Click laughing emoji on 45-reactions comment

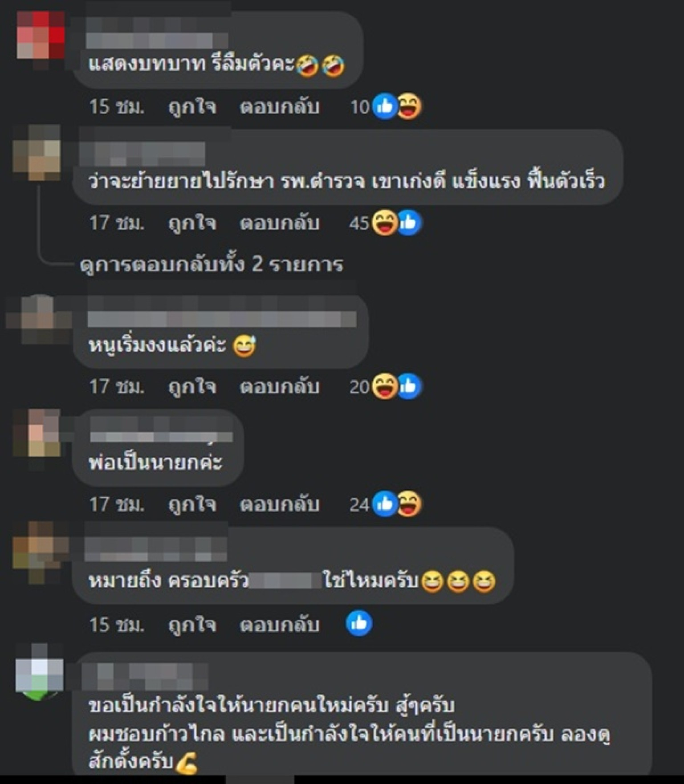click(x=384, y=223)
